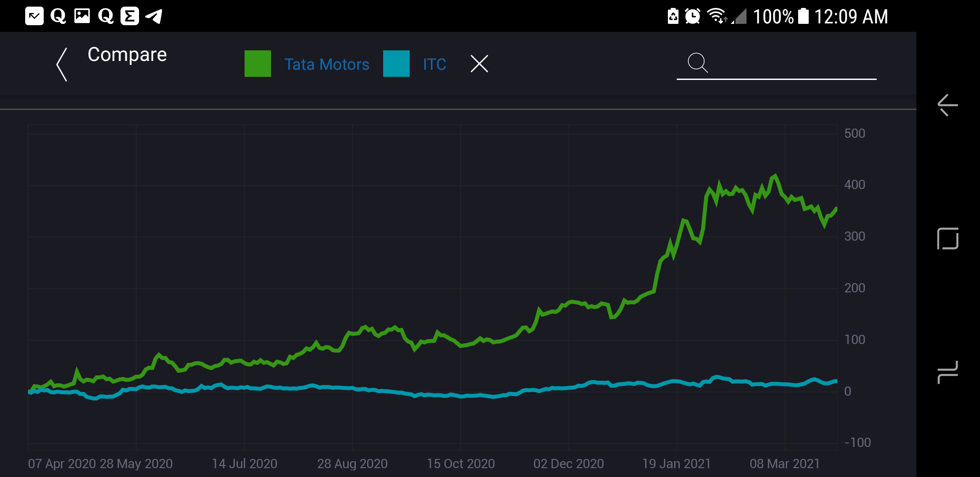The width and height of the screenshot is (980, 477).
Task: Open the ITC stock link
Action: pyautogui.click(x=434, y=64)
